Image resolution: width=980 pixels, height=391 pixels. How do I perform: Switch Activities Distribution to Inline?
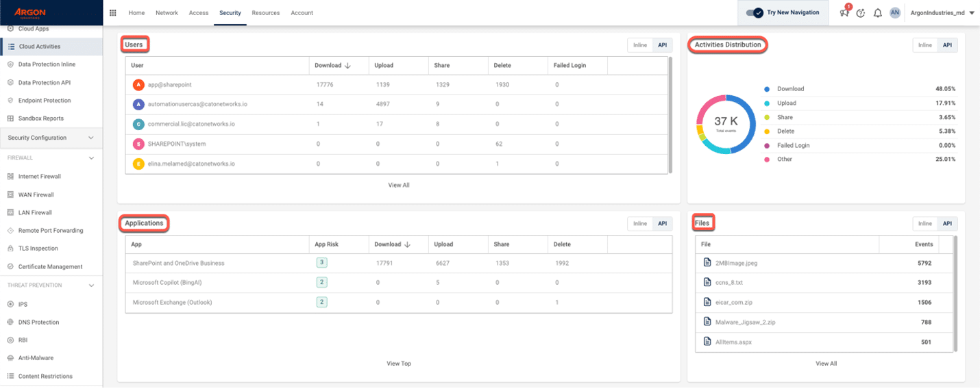tap(925, 45)
